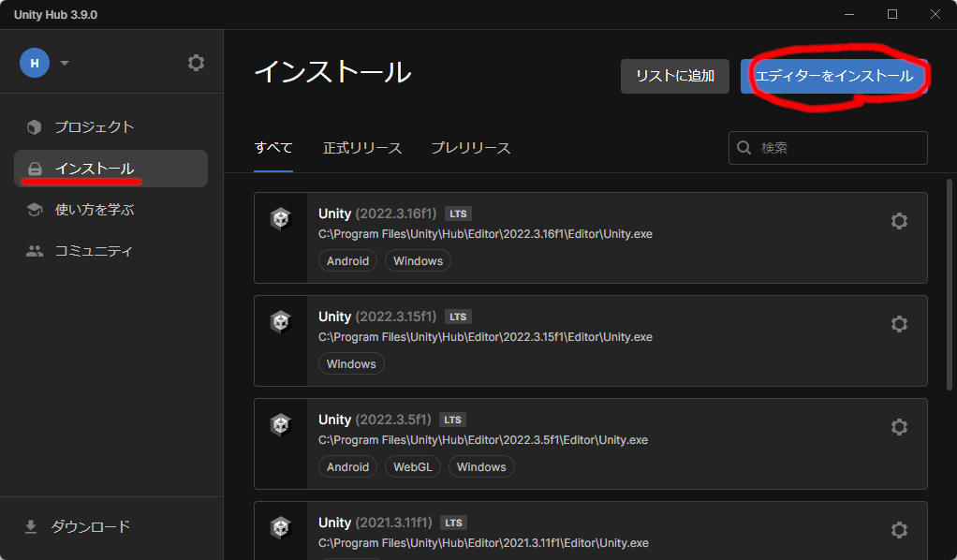Click LTS badge on Unity 2022.3.16f1
The image size is (957, 560).
458,214
